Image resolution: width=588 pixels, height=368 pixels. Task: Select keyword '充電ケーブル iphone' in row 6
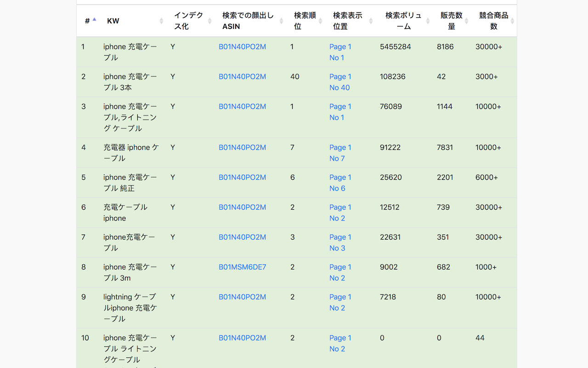point(125,213)
